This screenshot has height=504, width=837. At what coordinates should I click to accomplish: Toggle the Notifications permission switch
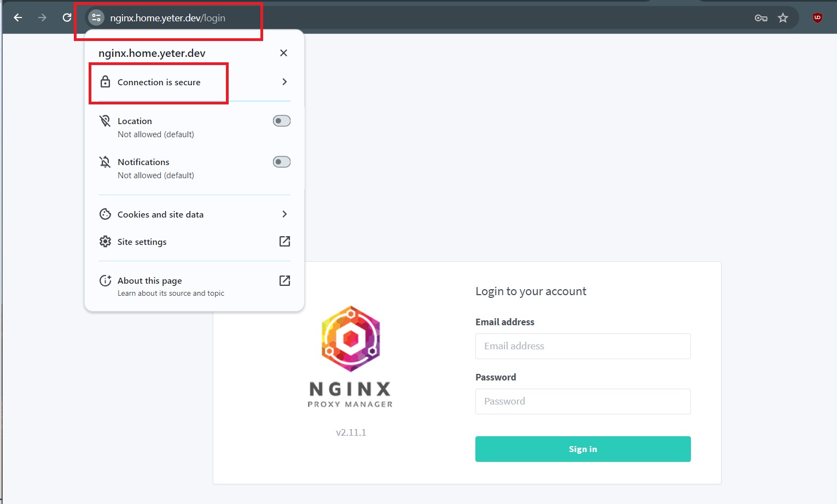click(x=282, y=162)
